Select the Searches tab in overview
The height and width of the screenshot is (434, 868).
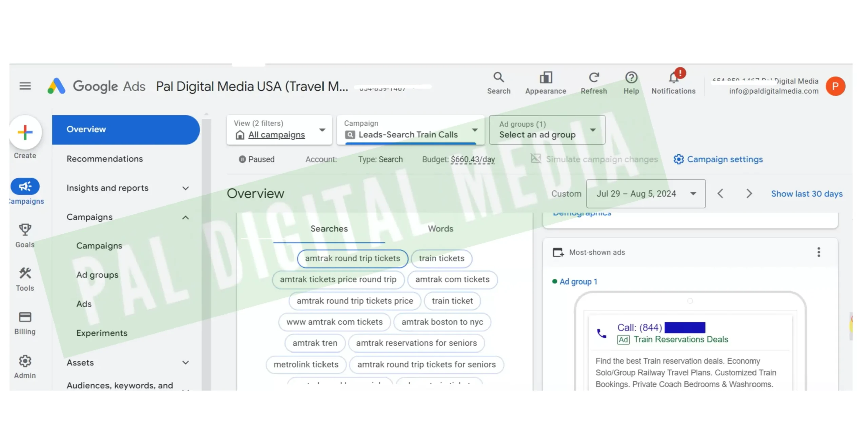[x=329, y=228]
